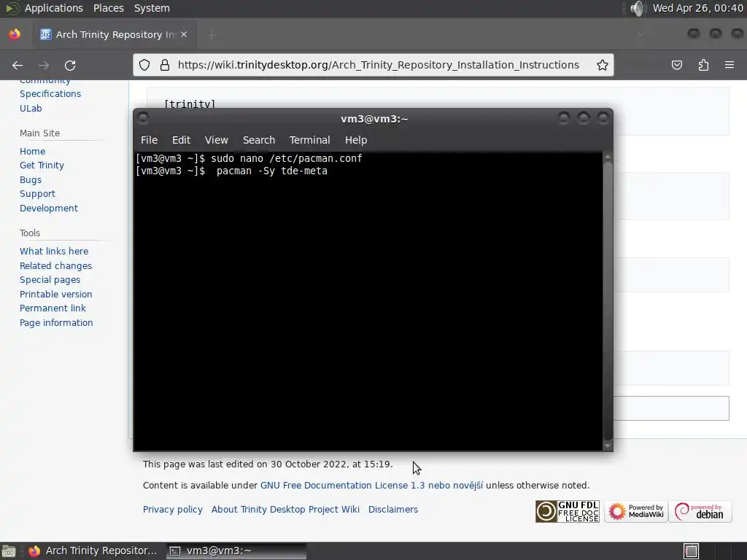Click the 'sudo nano /etc/pacman.conf' terminal line
This screenshot has width=747, height=560.
click(x=286, y=158)
